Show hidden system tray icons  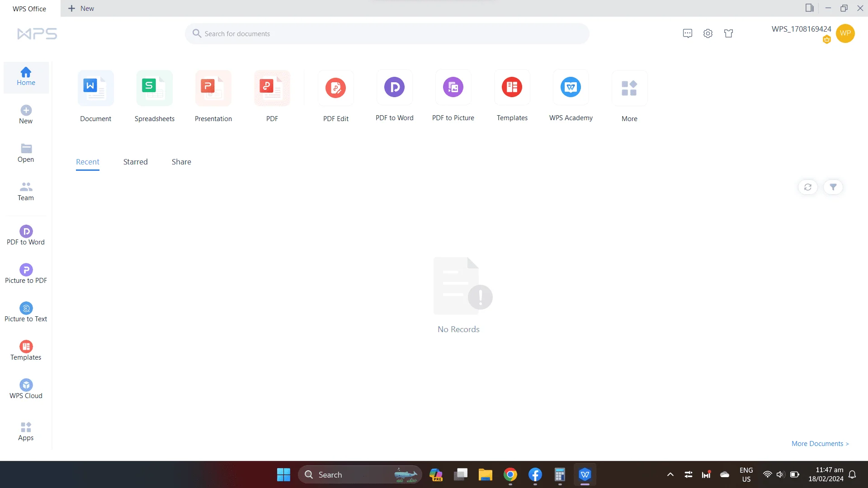pos(670,475)
